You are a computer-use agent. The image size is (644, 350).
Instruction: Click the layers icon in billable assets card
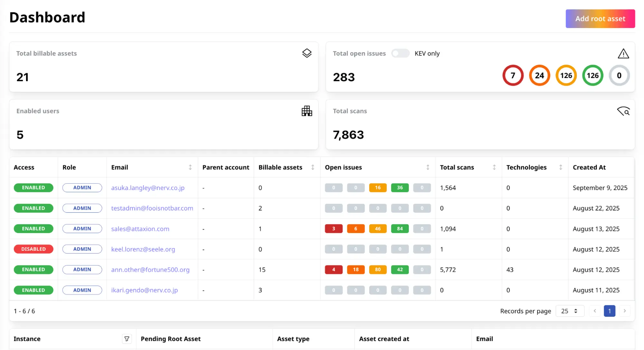click(x=307, y=53)
